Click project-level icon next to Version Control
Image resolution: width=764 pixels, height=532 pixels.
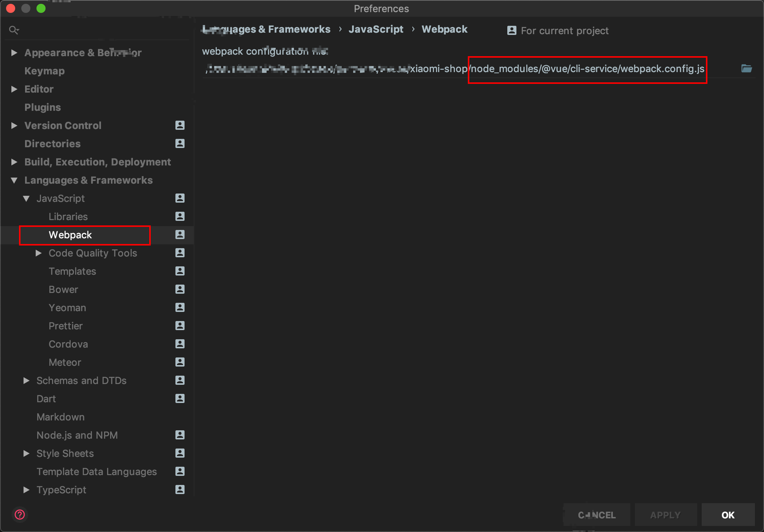click(180, 125)
